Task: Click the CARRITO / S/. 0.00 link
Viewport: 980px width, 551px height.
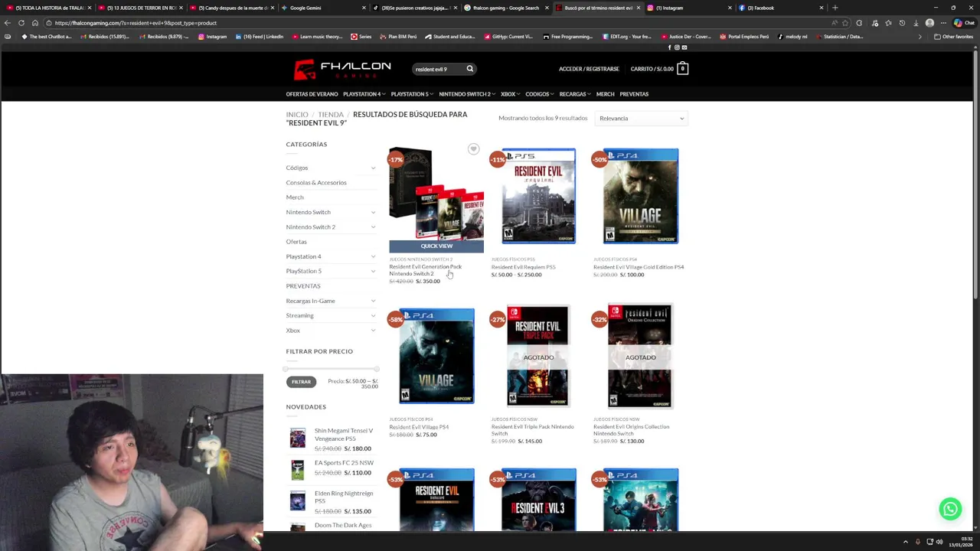Action: pos(652,69)
